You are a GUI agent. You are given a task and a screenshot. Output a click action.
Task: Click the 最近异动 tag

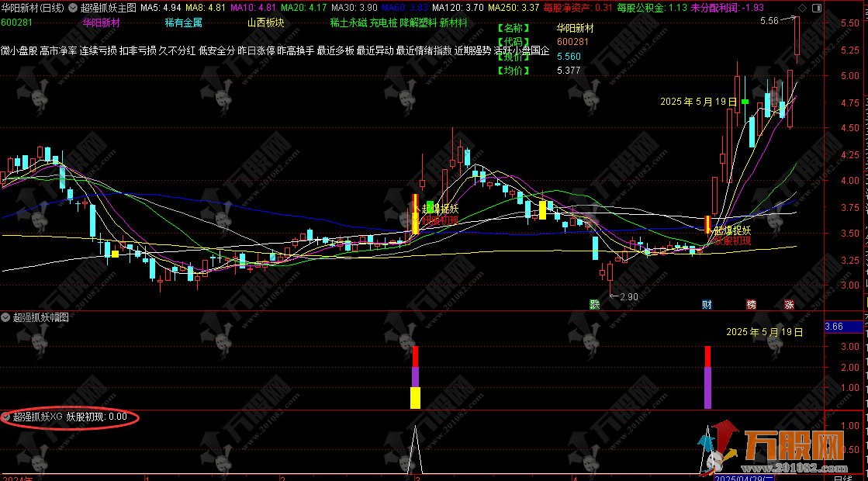(x=375, y=51)
